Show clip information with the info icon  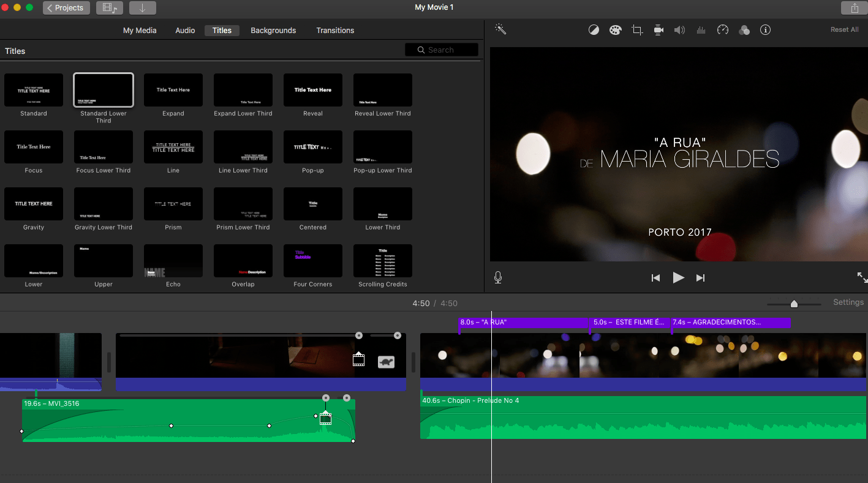click(x=765, y=30)
